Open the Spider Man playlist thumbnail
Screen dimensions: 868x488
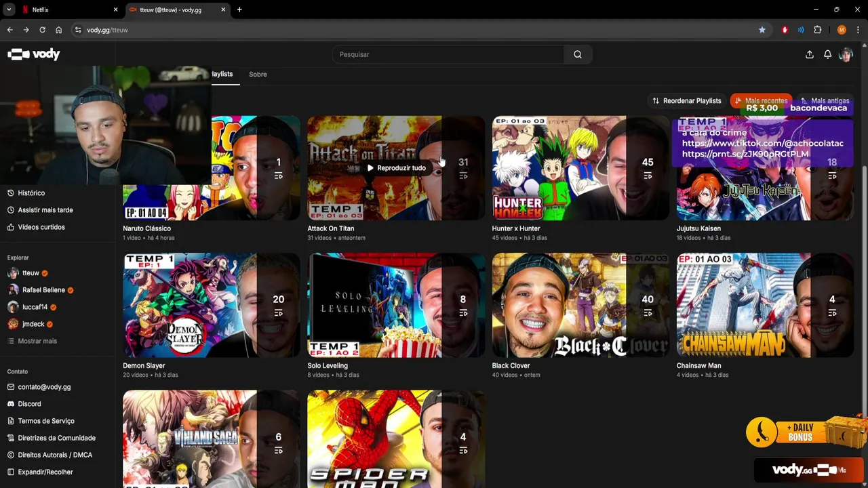[396, 439]
